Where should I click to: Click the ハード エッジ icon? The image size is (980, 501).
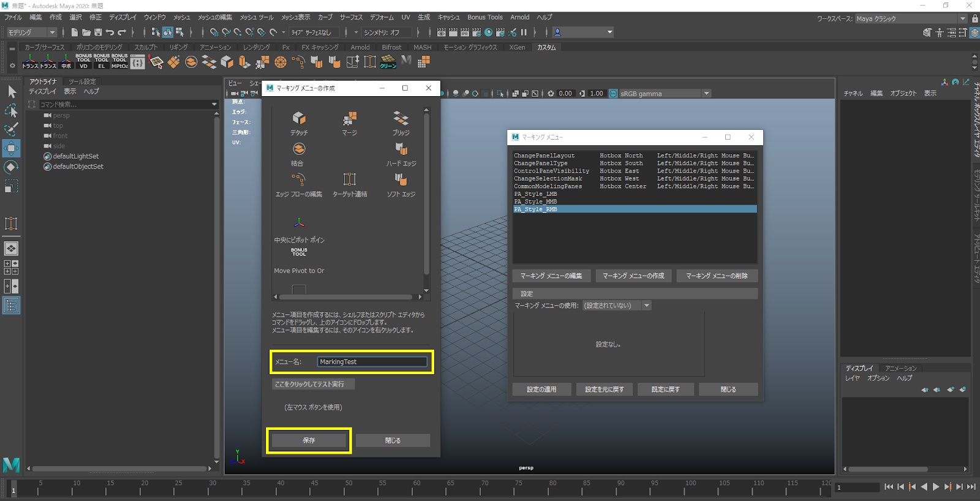401,149
